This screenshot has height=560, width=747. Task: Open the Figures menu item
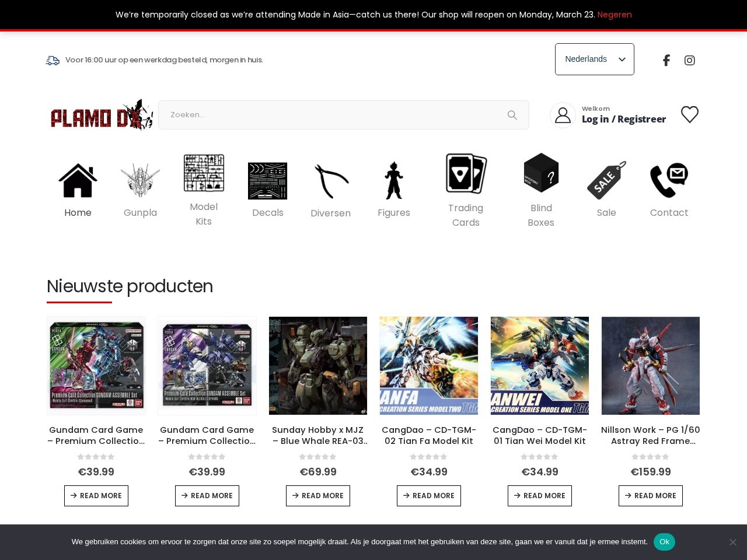pyautogui.click(x=393, y=212)
